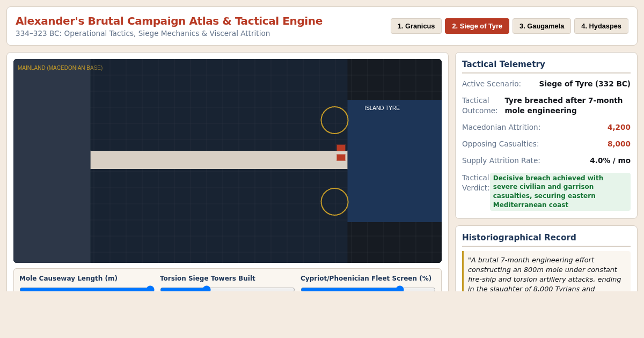The width and height of the screenshot is (644, 338).
Task: Click the lower red siege tower marker
Action: click(x=341, y=157)
